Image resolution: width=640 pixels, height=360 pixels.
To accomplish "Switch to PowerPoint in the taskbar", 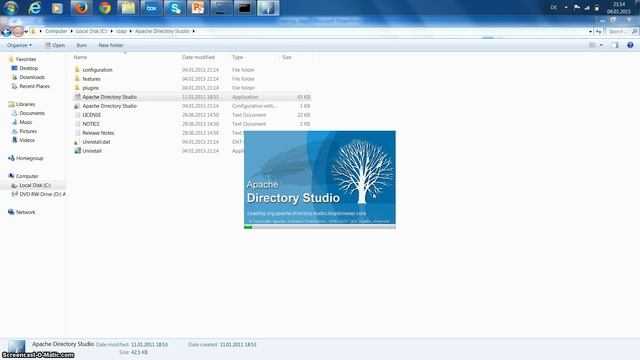I will [x=198, y=8].
